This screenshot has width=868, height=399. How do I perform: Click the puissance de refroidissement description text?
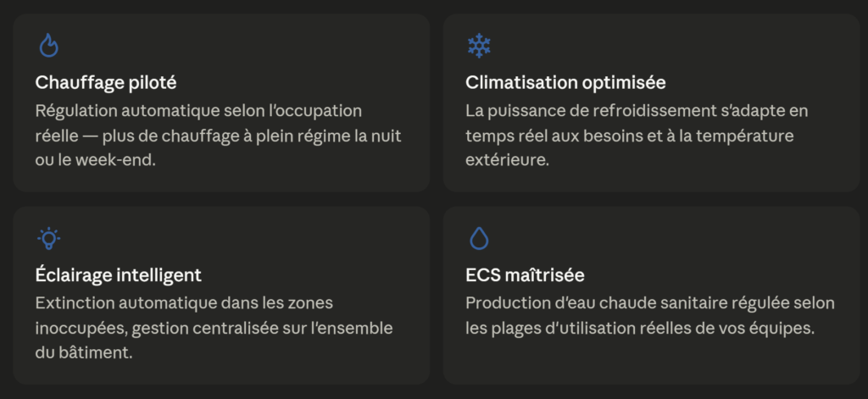(637, 136)
